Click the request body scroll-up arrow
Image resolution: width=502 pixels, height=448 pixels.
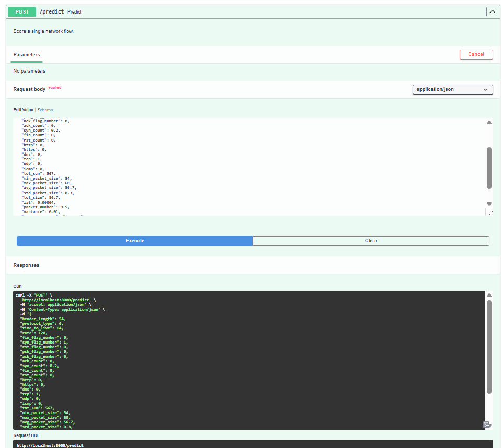coord(489,123)
